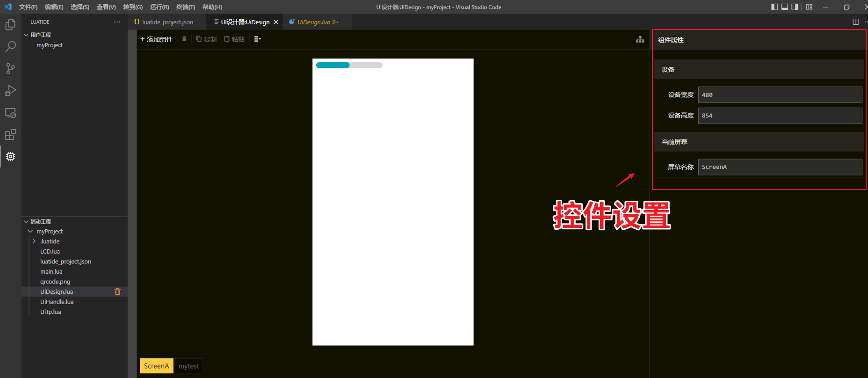This screenshot has width=868, height=378.
Task: Open the 帮助(H) menu
Action: (x=212, y=7)
